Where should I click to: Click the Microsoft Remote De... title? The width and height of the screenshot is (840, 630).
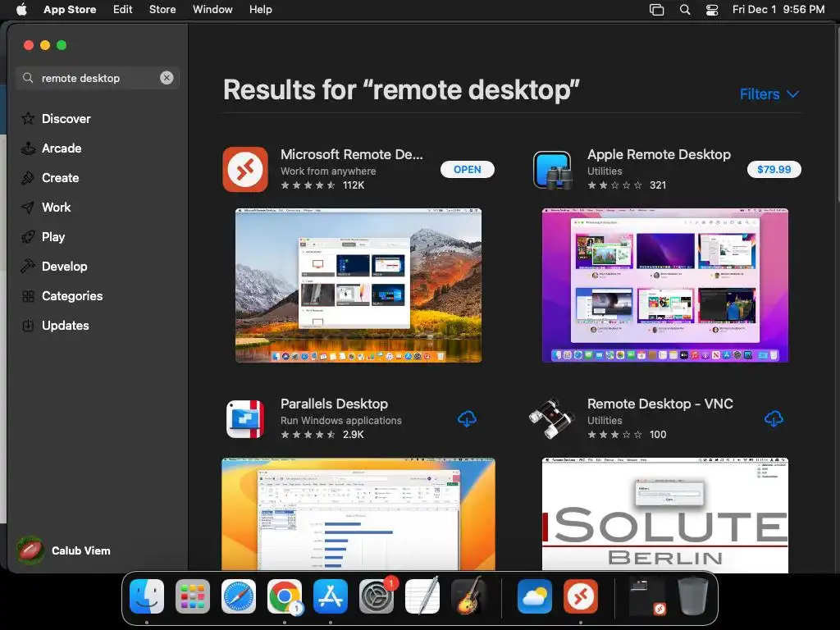[351, 154]
